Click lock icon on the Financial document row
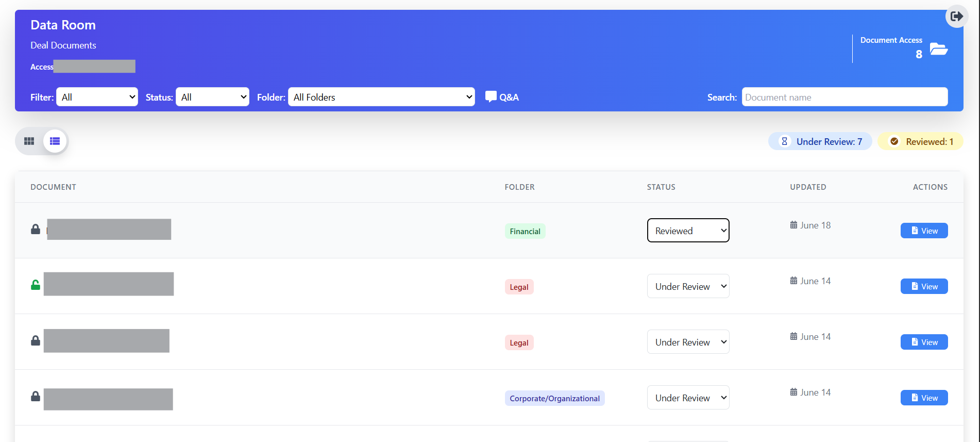 [x=36, y=229]
